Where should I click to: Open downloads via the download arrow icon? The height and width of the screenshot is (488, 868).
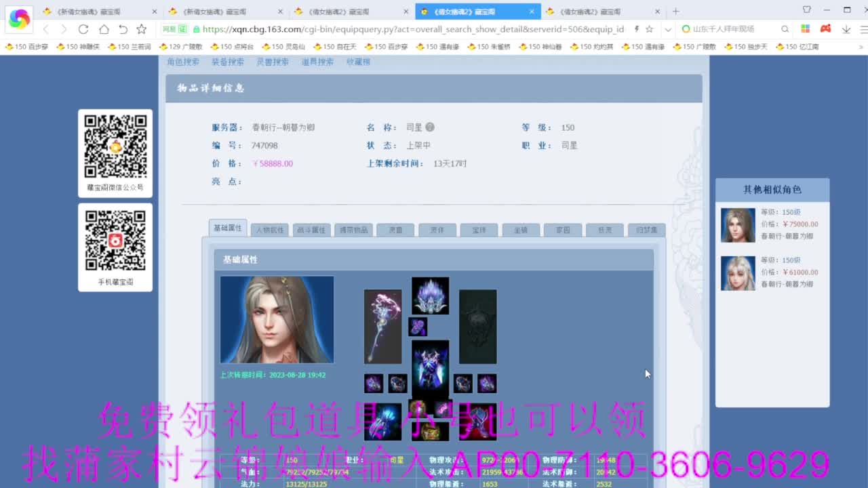[846, 30]
